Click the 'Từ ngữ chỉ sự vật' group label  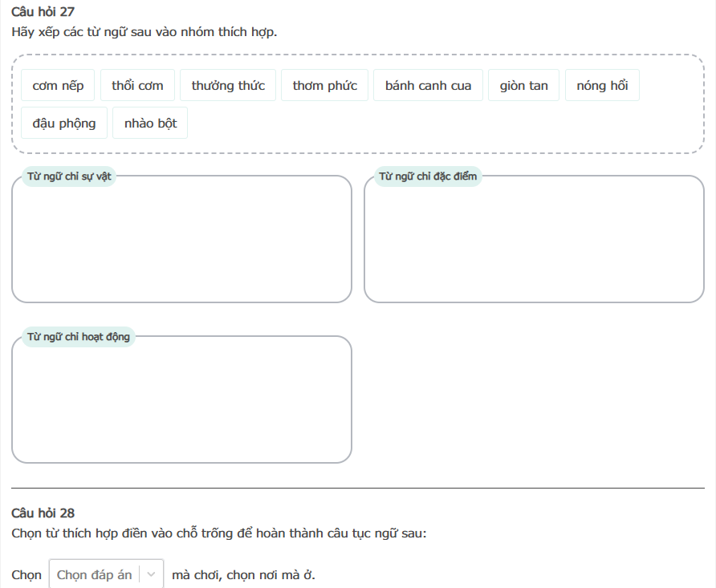(69, 176)
